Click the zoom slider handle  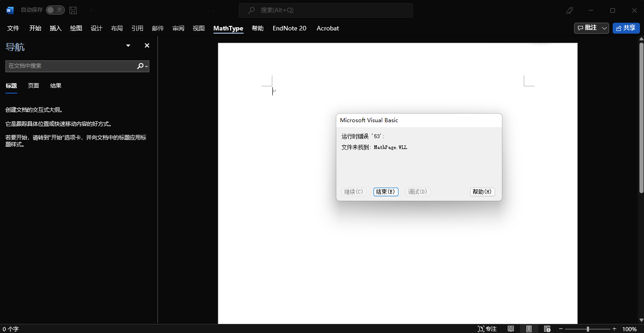tap(588, 329)
